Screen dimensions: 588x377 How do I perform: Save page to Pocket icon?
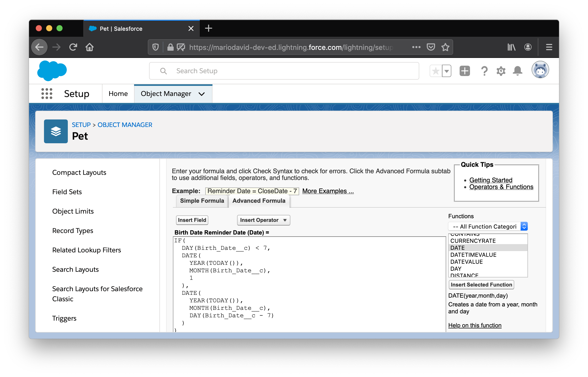[431, 47]
